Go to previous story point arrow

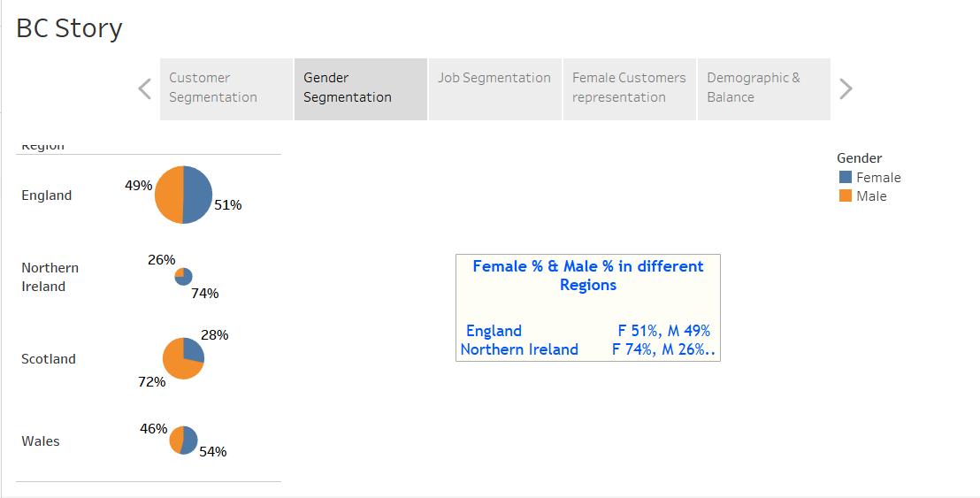click(144, 88)
